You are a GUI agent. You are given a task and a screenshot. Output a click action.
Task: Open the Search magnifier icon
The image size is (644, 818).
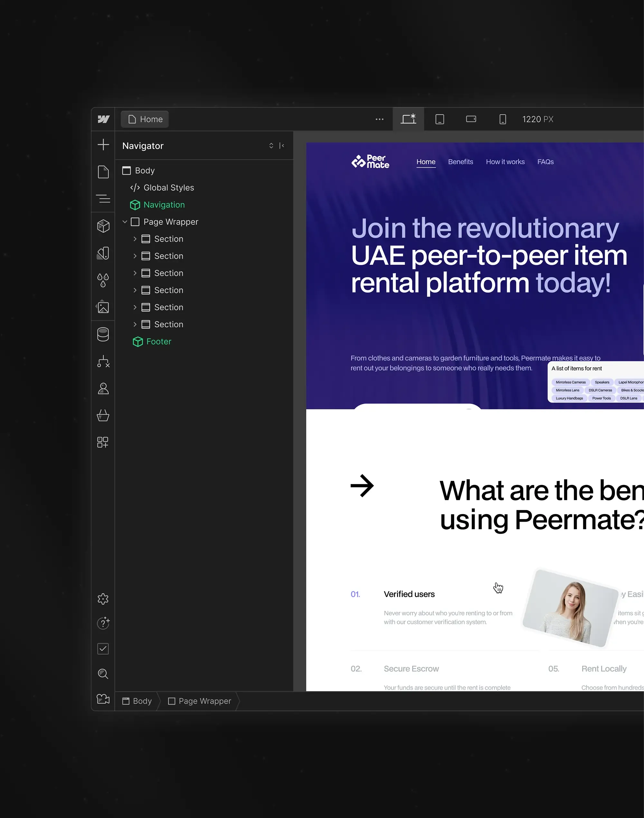coord(103,673)
